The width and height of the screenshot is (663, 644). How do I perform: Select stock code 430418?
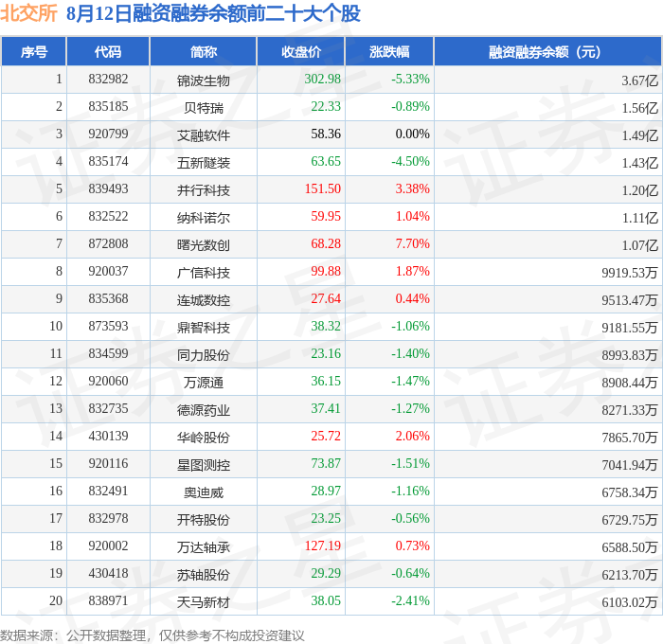pos(108,574)
